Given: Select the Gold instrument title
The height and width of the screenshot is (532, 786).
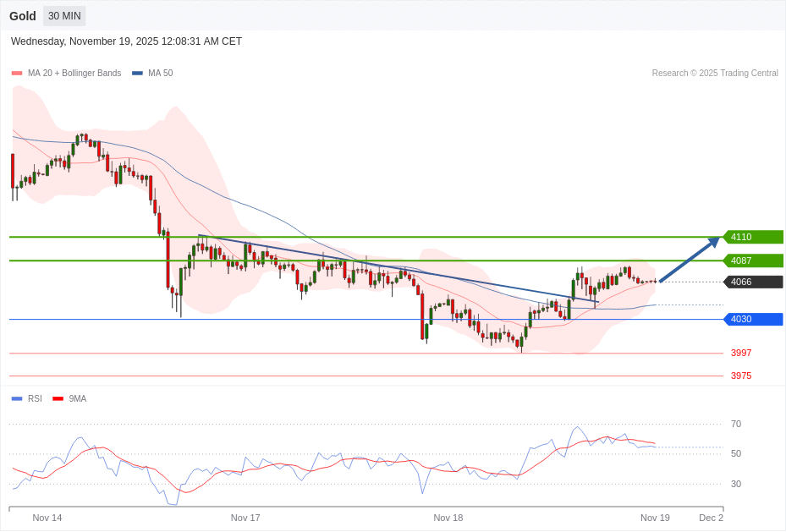Looking at the screenshot, I should (x=22, y=15).
